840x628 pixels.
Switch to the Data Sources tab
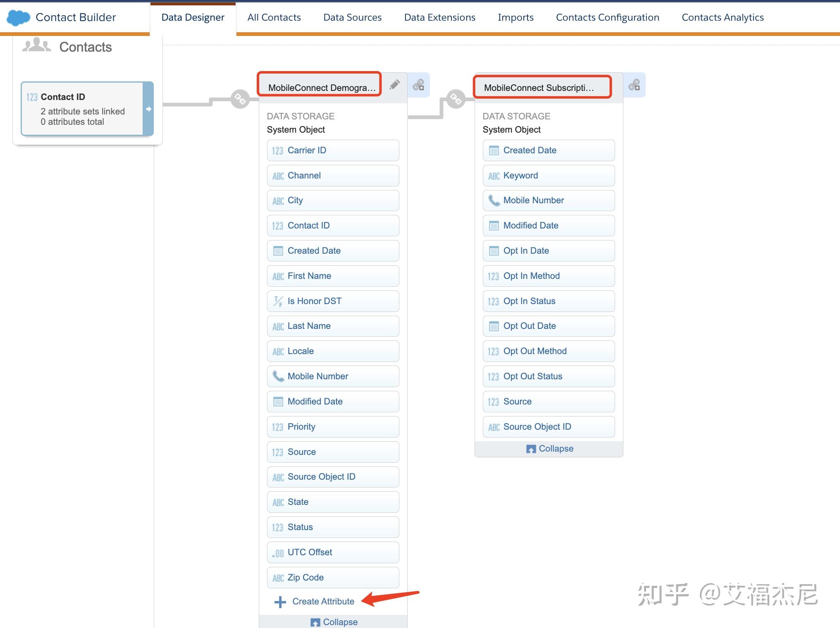coord(352,17)
